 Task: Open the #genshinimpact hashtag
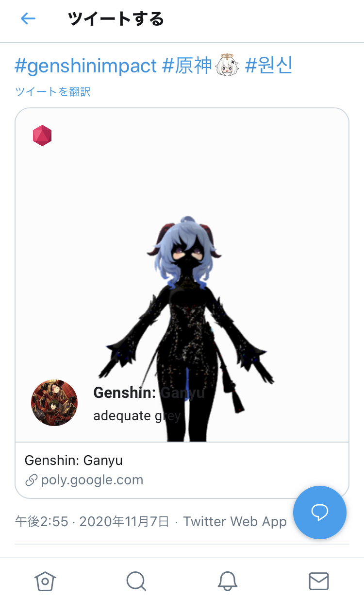click(86, 66)
